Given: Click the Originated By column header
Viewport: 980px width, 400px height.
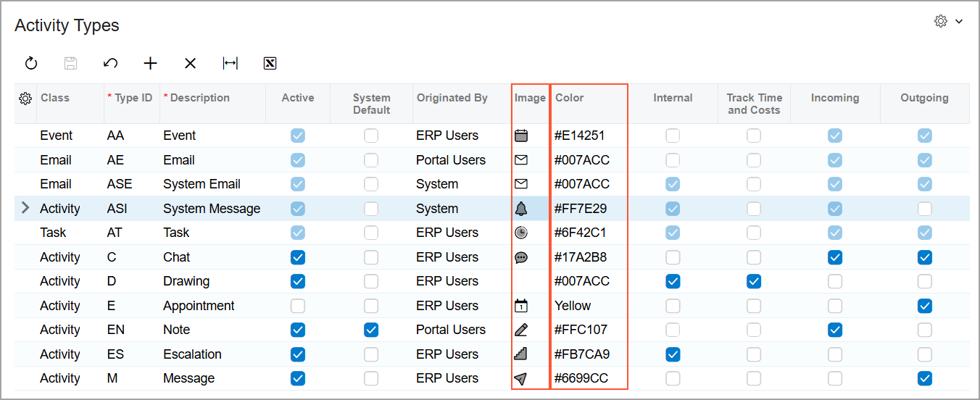Looking at the screenshot, I should pos(452,98).
